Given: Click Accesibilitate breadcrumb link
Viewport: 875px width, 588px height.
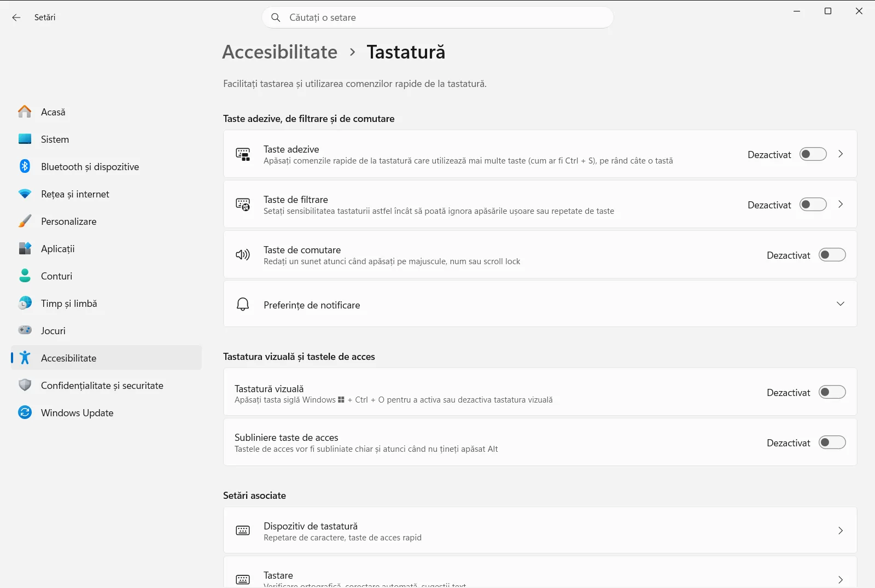Looking at the screenshot, I should 280,52.
